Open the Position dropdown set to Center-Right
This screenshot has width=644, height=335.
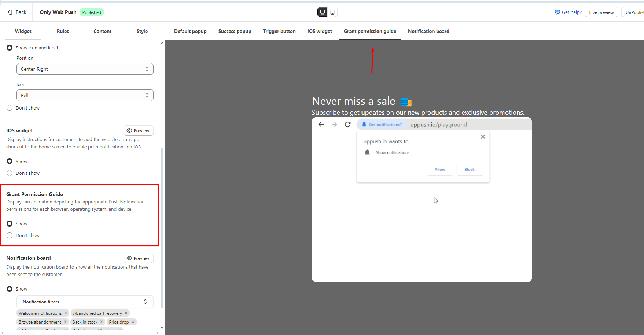pos(85,69)
